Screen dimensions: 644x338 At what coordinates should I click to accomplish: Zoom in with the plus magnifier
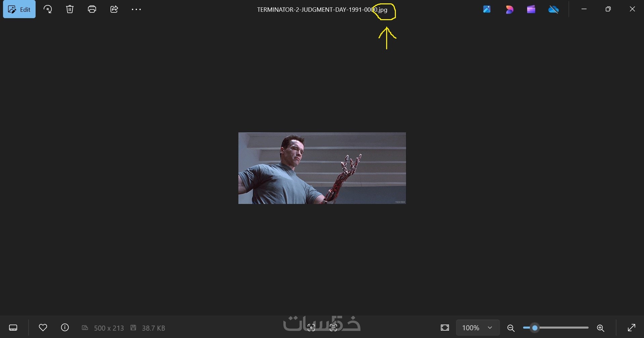[x=601, y=328]
